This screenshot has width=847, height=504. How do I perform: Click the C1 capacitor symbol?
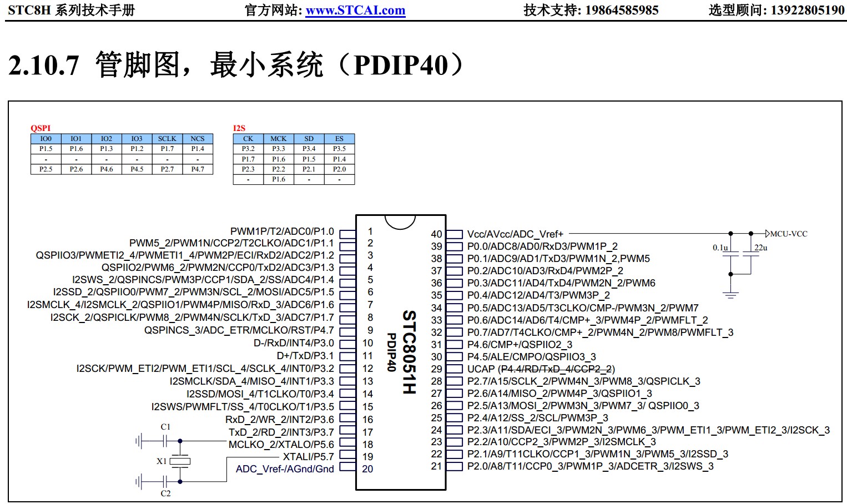[x=164, y=441]
